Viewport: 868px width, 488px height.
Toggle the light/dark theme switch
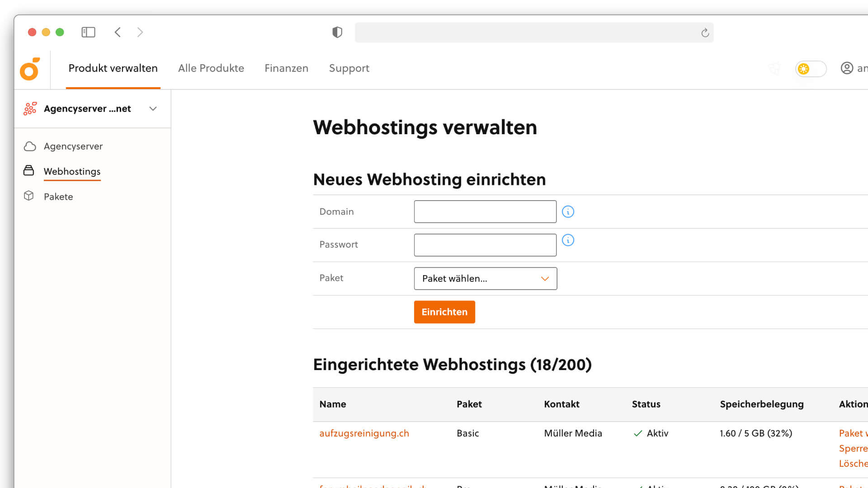click(811, 69)
